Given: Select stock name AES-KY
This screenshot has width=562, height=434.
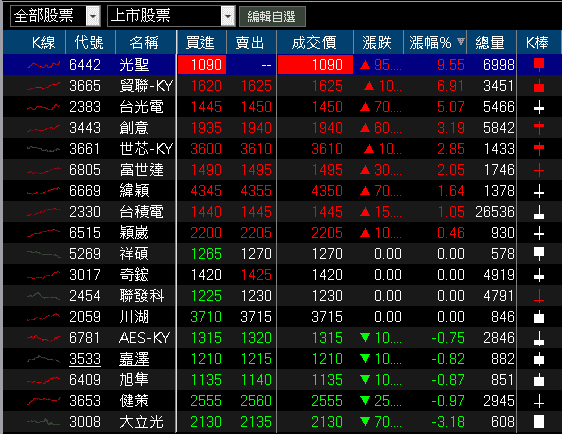Looking at the screenshot, I should [x=144, y=338].
